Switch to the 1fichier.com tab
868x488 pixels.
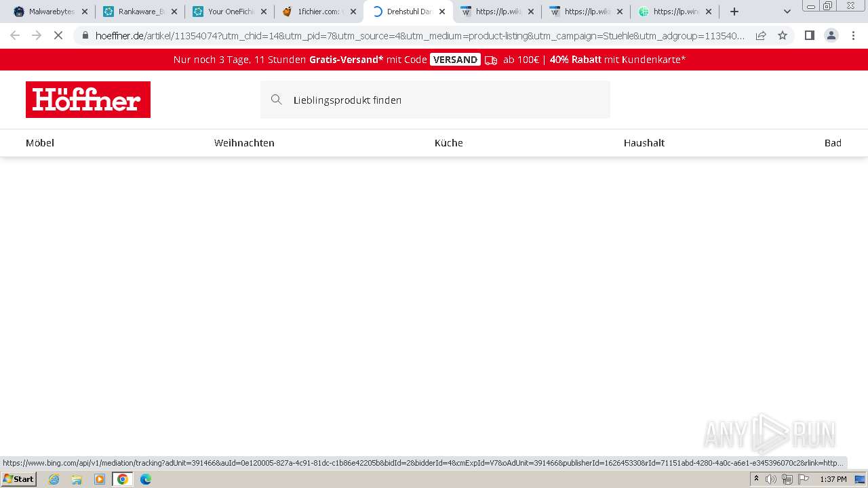click(x=318, y=12)
